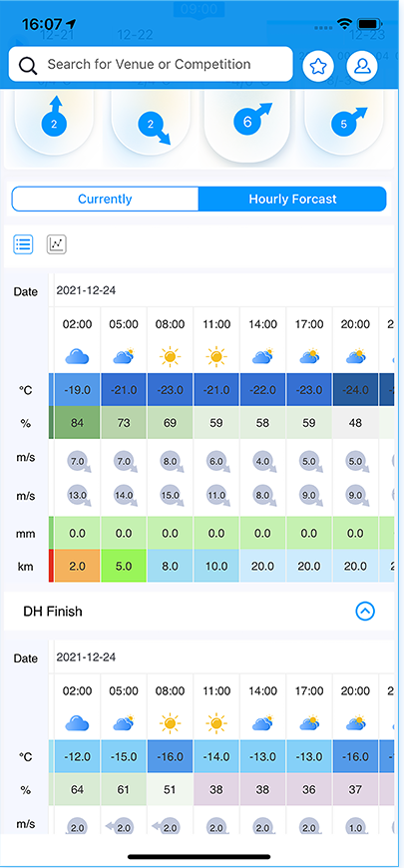Click the orange 2.0 km visibility cell

77,567
